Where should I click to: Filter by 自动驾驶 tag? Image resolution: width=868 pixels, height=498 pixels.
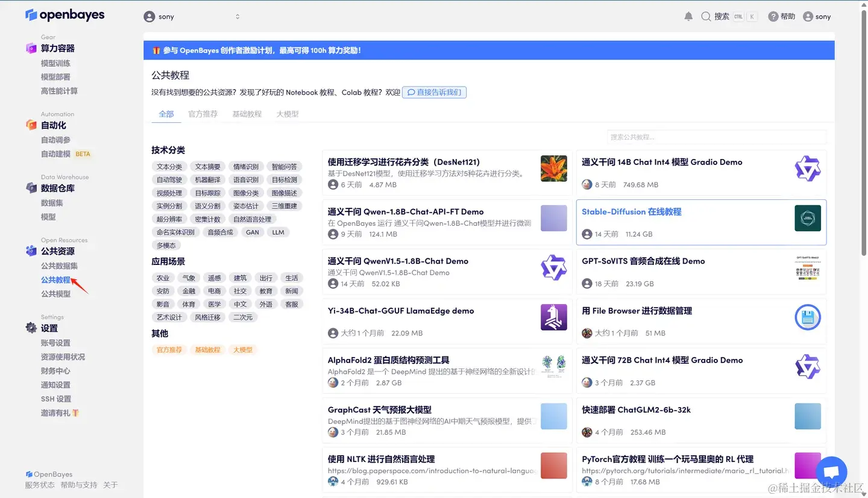pyautogui.click(x=169, y=180)
